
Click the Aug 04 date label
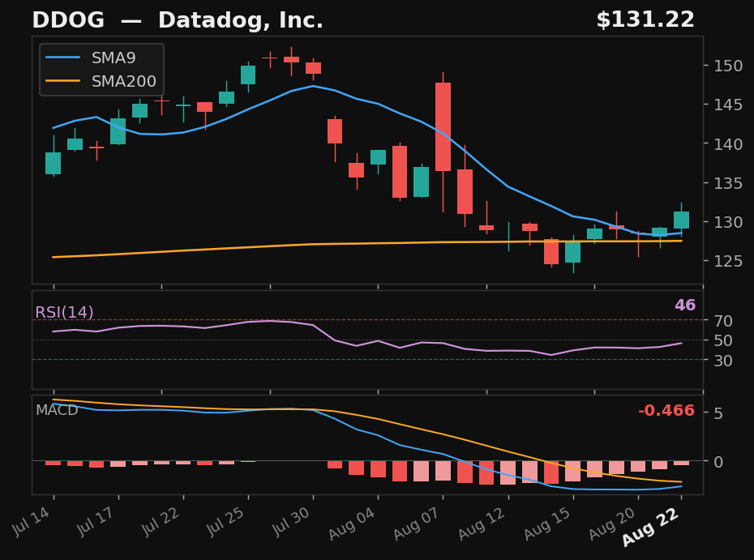tap(352, 523)
